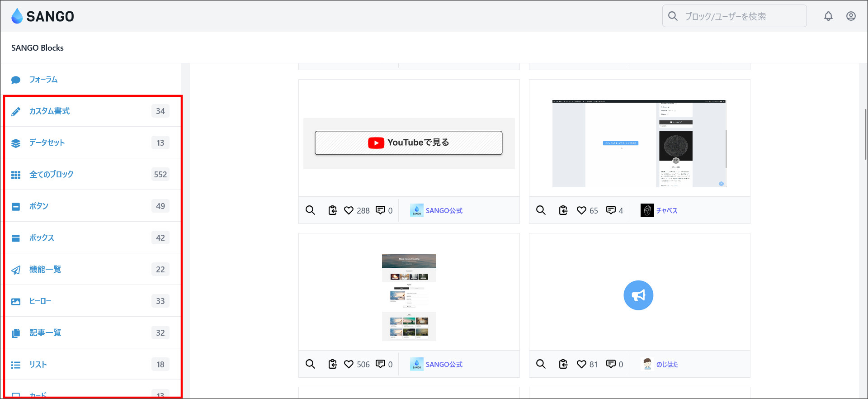Click copy icon on 506-likes block card
Image resolution: width=868 pixels, height=399 pixels.
pyautogui.click(x=333, y=364)
